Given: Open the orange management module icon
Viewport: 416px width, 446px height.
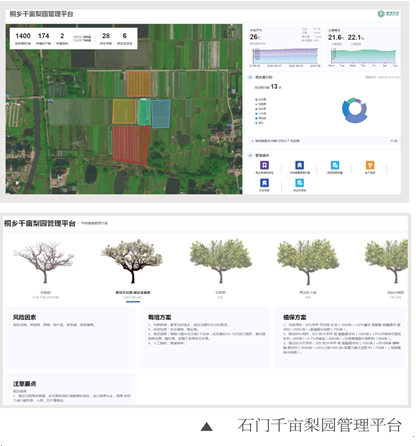Looking at the screenshot, I should [x=370, y=165].
